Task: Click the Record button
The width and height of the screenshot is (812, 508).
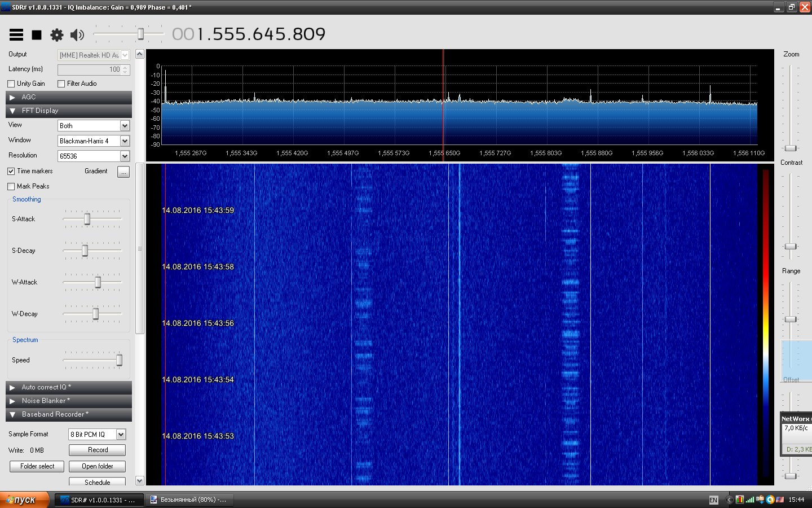Action: point(97,450)
